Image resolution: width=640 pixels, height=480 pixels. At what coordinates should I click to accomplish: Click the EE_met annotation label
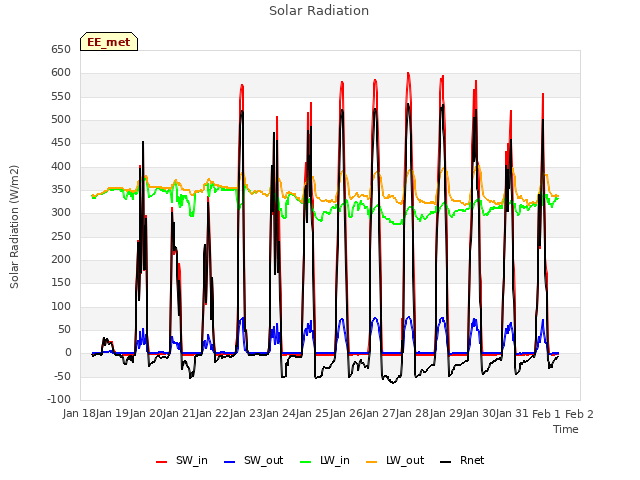click(109, 42)
